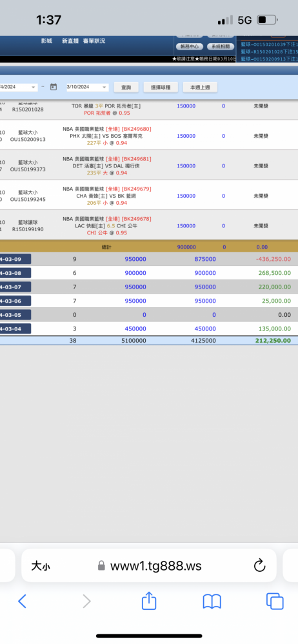Screen dimensions: 298x644
Task: Open the 系統相關 menu
Action: pos(221,46)
